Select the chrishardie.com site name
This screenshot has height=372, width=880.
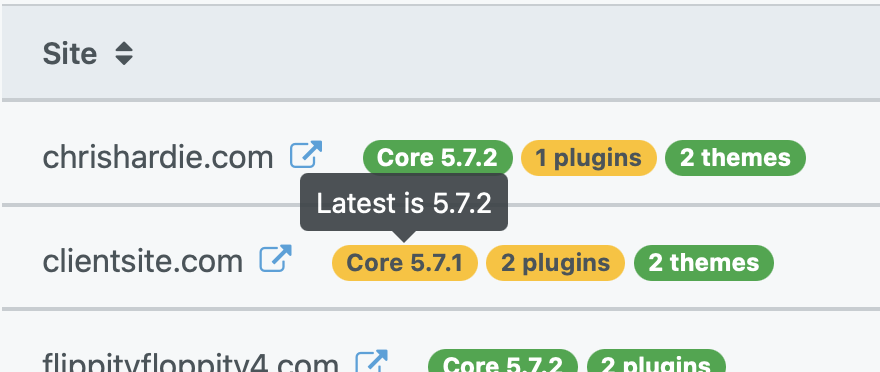[x=158, y=158]
